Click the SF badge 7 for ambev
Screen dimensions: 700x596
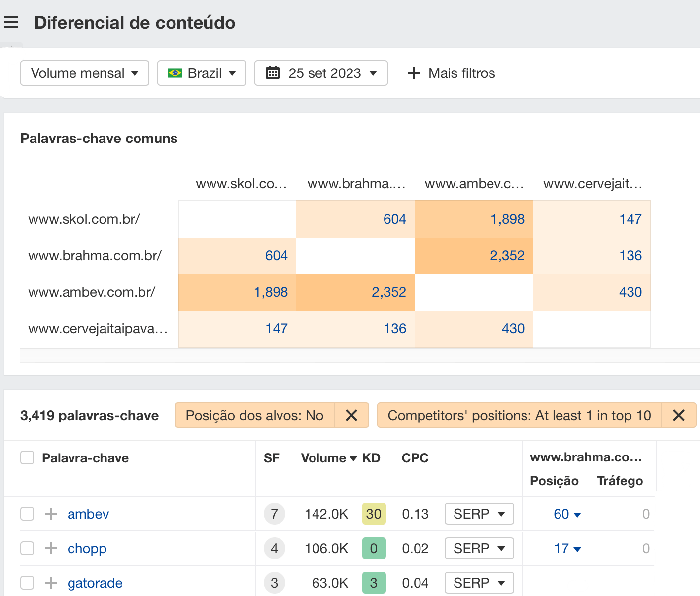click(x=274, y=514)
